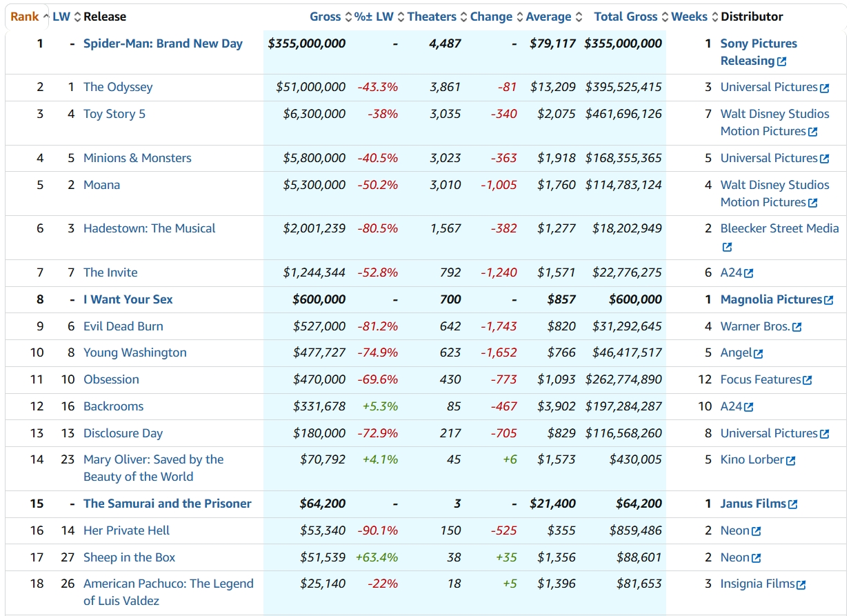Click the sort arrow next to Rank header
Viewport: 851px width, 616px height.
click(x=46, y=17)
